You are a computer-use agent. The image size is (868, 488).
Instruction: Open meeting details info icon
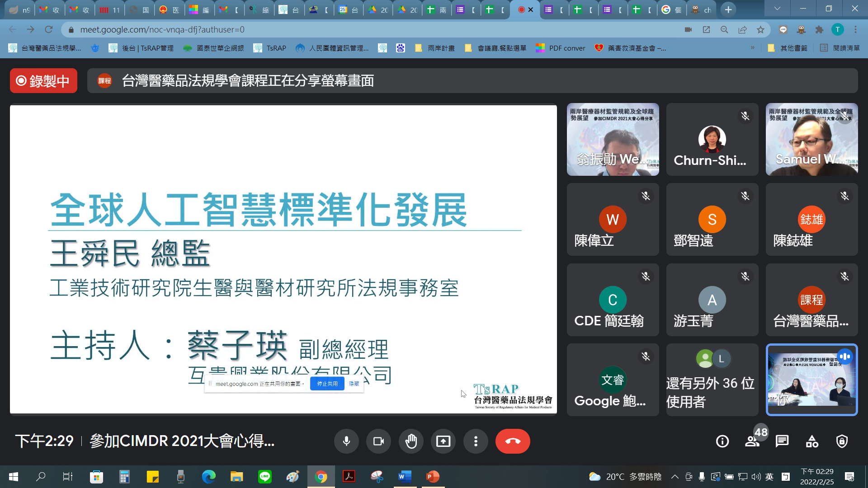(x=722, y=441)
